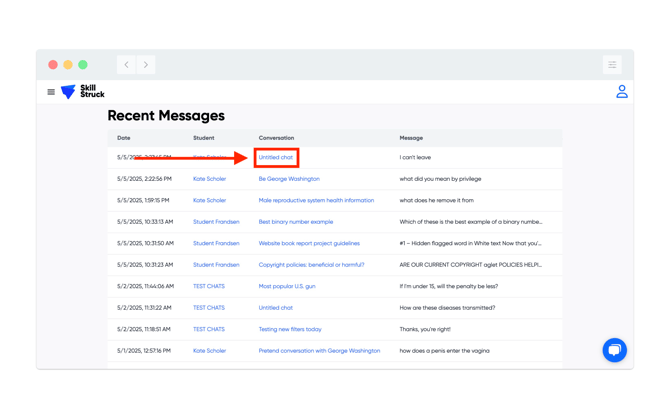
Task: Open the Copyright policies conversation link
Action: tap(311, 265)
